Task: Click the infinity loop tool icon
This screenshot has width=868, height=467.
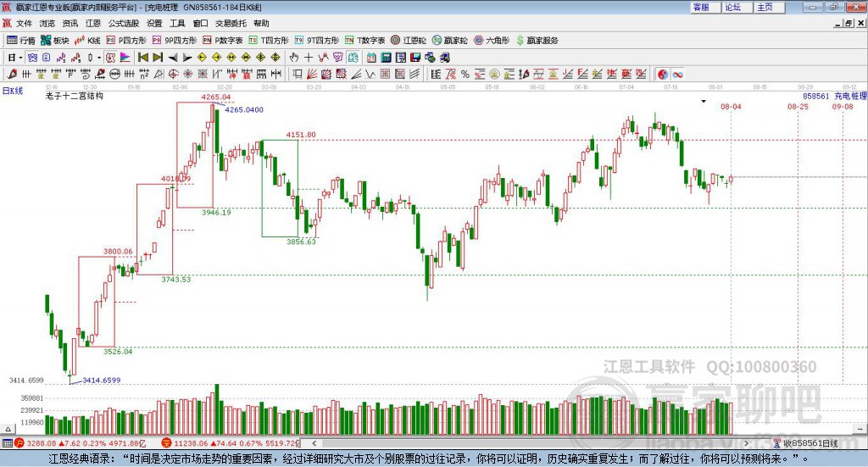Action: [677, 74]
